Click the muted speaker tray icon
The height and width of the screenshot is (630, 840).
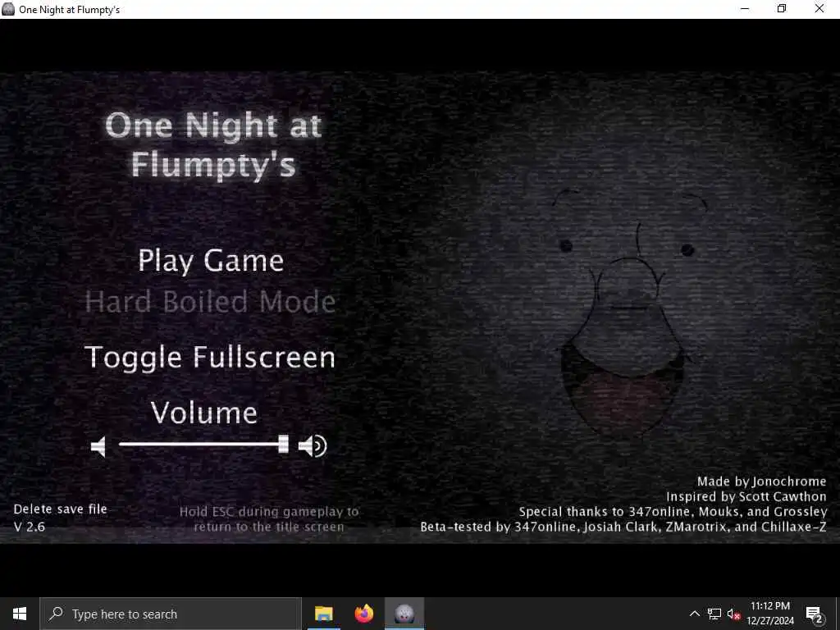click(x=733, y=614)
